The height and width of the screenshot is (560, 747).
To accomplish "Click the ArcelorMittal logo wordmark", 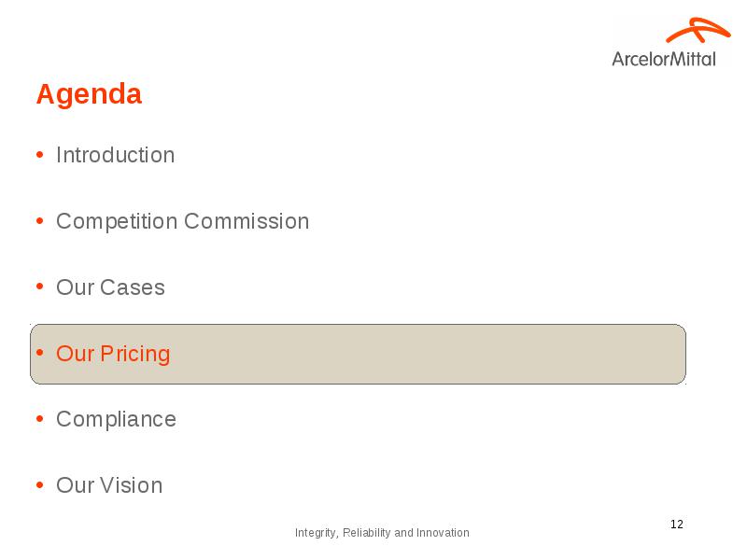I will tap(664, 59).
